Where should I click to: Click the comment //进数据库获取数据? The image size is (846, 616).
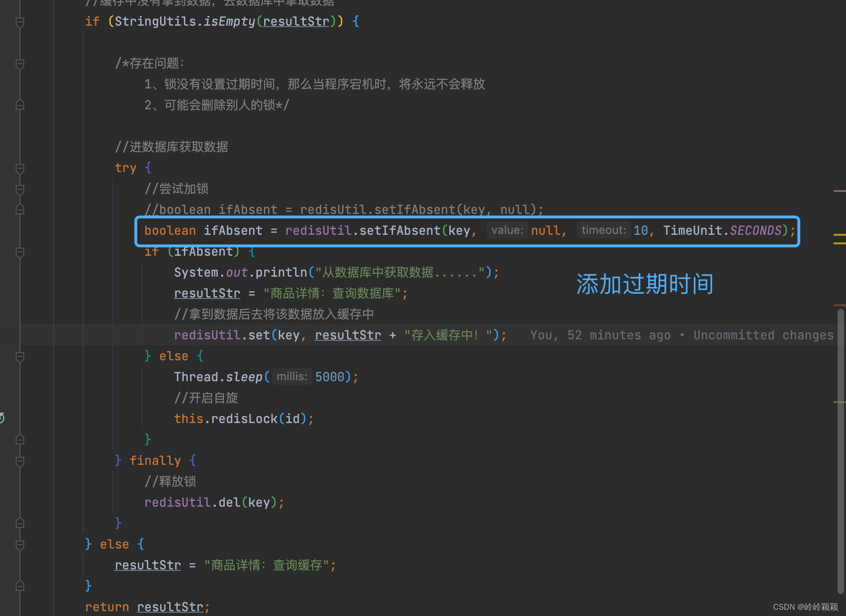(172, 147)
